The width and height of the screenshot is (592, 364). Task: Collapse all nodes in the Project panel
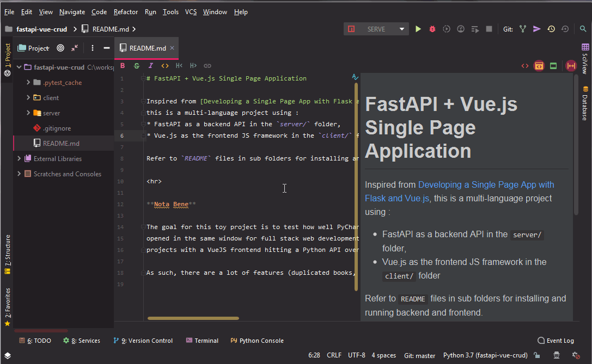pos(75,48)
